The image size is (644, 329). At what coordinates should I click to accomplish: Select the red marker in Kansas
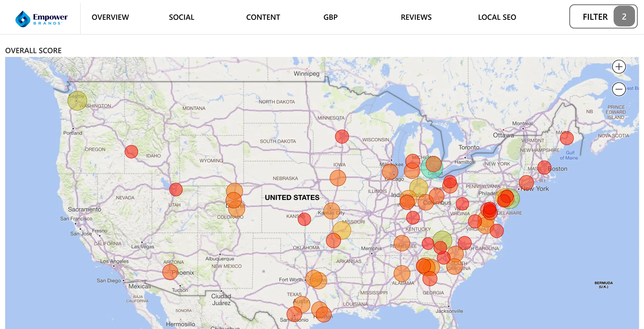[x=304, y=219]
